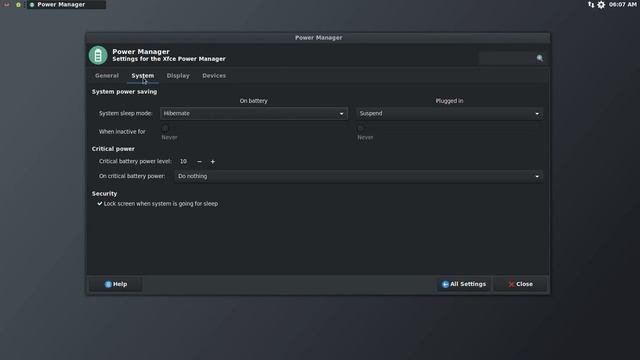The height and width of the screenshot is (360, 640).
Task: Click the Power Manager taskbar window button
Action: [x=67, y=4]
